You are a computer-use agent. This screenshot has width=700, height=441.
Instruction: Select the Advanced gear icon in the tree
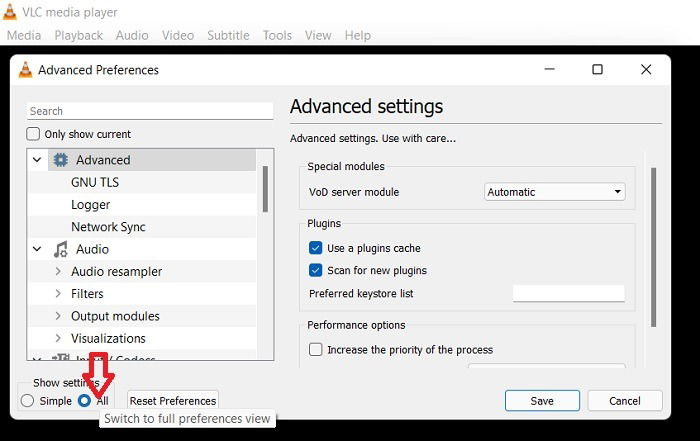pos(61,160)
